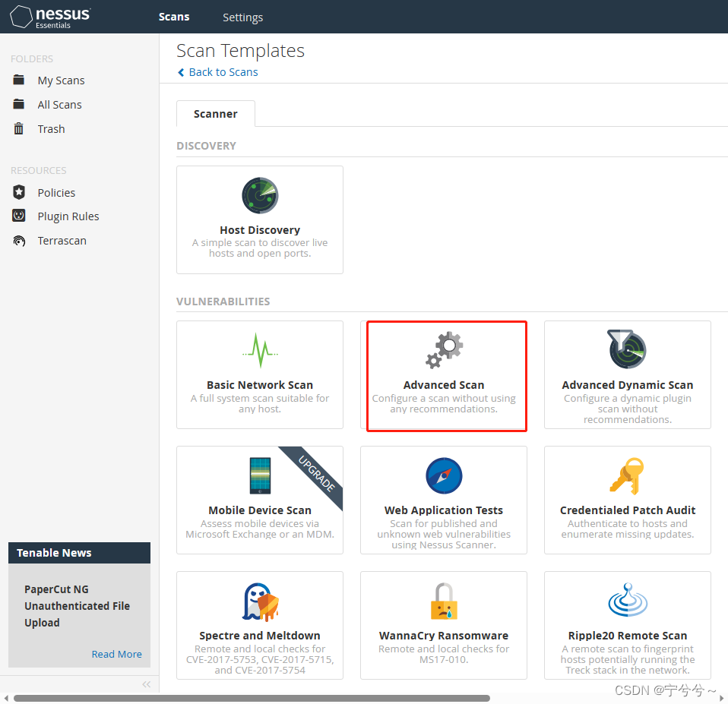
Task: Choose Advanced Scan template title
Action: point(444,385)
